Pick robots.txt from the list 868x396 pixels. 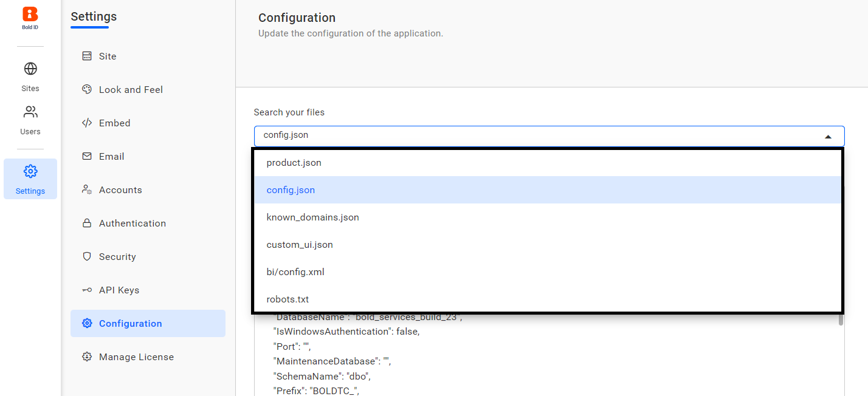pyautogui.click(x=288, y=299)
